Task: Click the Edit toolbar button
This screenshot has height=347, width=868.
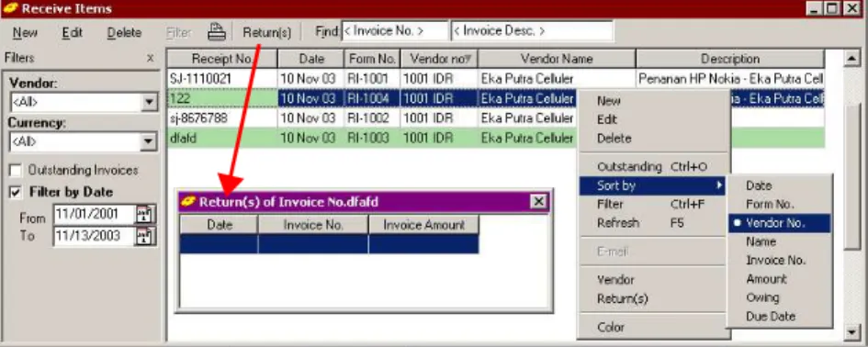Action: [x=73, y=33]
